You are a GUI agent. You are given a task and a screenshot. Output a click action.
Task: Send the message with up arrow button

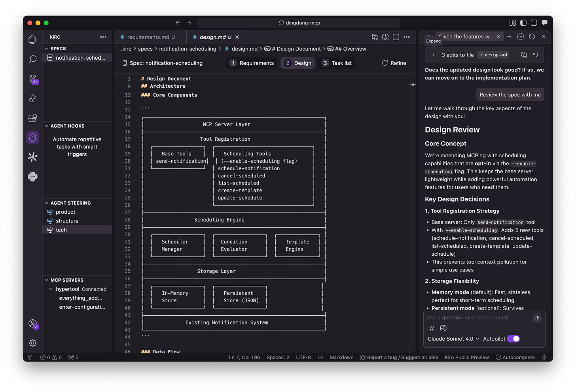click(x=537, y=318)
